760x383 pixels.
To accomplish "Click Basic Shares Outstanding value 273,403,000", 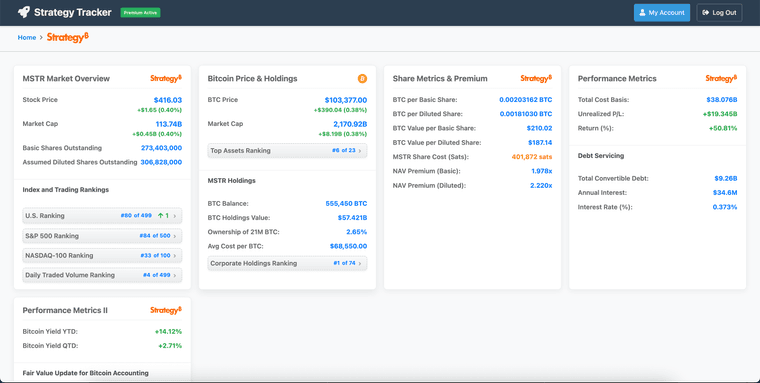I will [x=161, y=148].
